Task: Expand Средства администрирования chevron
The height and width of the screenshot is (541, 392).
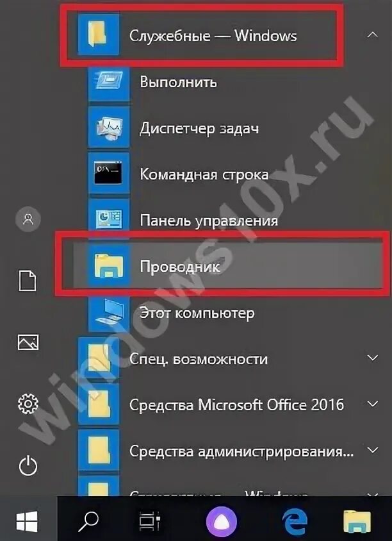Action: tap(373, 449)
